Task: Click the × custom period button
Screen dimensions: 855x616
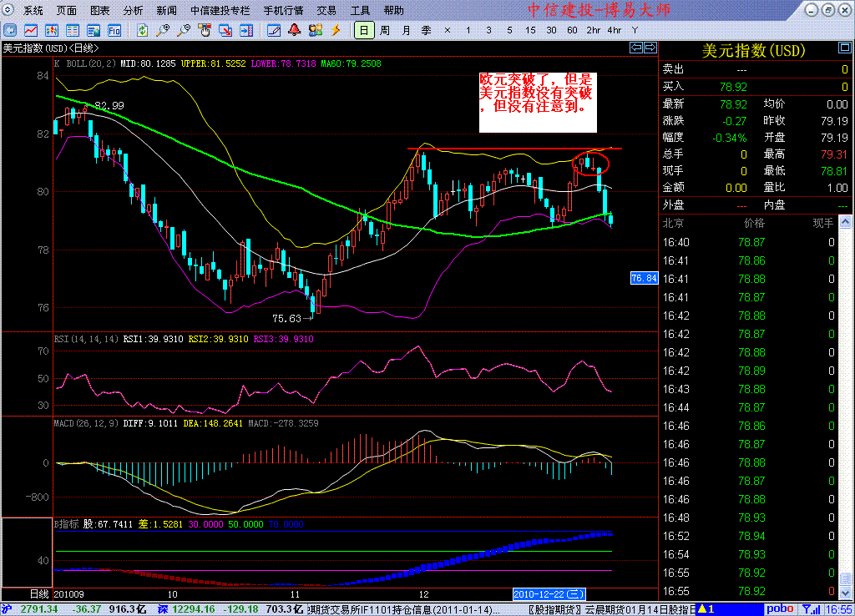Action: (x=448, y=31)
